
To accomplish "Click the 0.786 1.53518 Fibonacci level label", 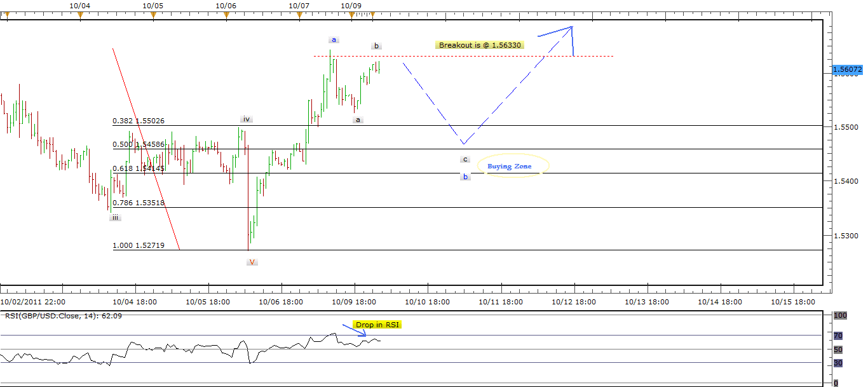I will (139, 203).
